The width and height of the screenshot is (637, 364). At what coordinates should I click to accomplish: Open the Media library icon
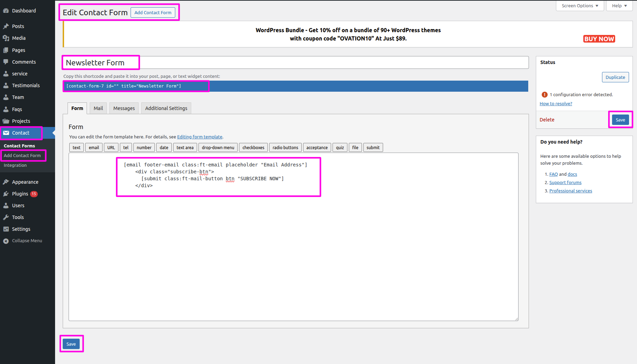pyautogui.click(x=6, y=38)
